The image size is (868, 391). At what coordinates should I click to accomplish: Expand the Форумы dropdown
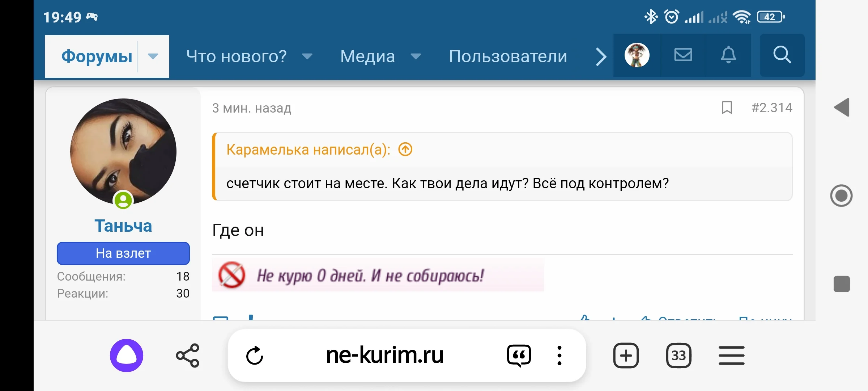(153, 56)
